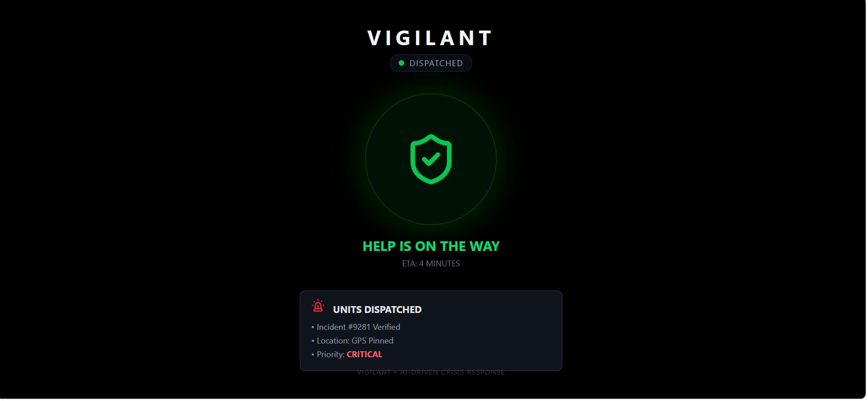This screenshot has width=868, height=401.
Task: Click the AI-DRIVEN CRISIS RESPONSE footer text
Action: [452, 372]
